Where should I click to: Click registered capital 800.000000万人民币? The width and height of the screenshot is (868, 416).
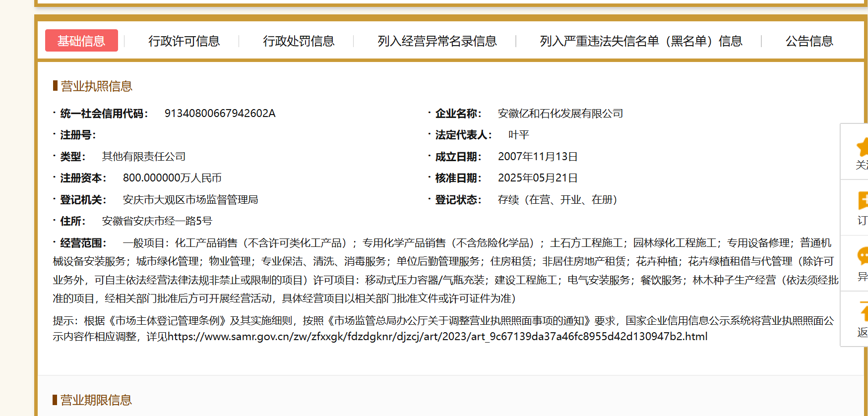point(172,178)
